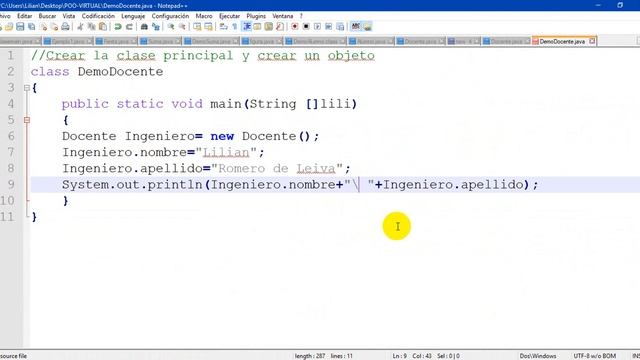The width and height of the screenshot is (640, 360).
Task: Click the 'lines : 11' status entry
Action: pyautogui.click(x=342, y=356)
